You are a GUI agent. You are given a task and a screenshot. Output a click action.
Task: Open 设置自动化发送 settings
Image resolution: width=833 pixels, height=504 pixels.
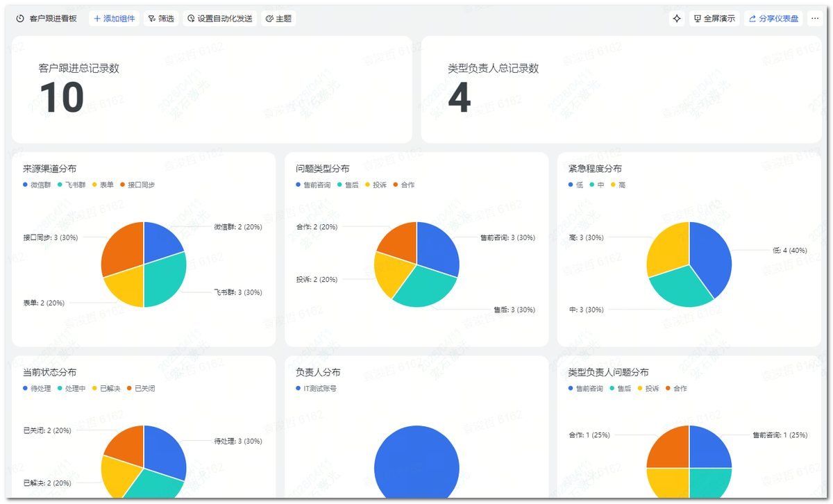[x=220, y=19]
